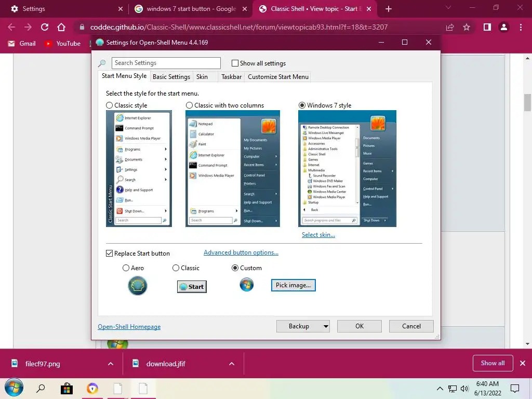Click the Classic Start button preview image

tap(192, 287)
